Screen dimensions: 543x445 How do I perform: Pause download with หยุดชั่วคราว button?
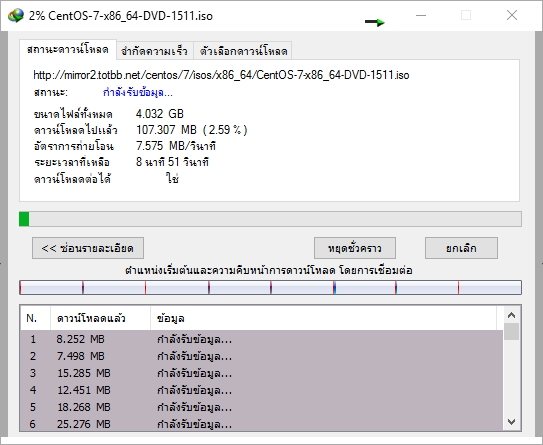(355, 248)
